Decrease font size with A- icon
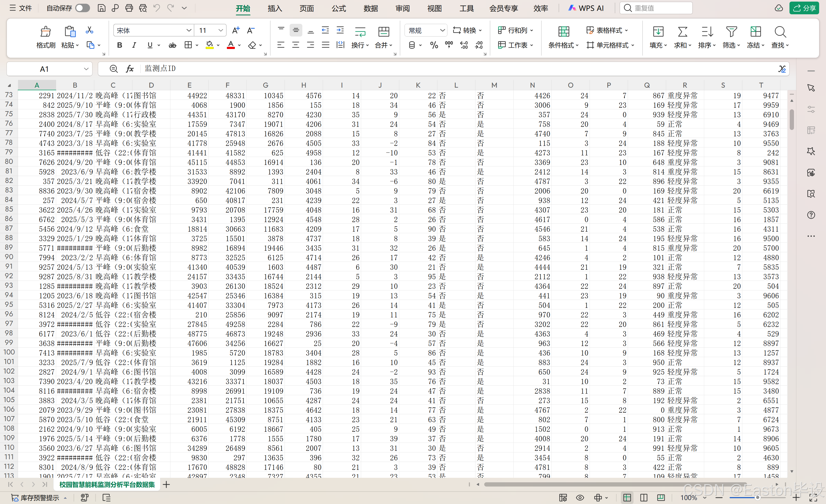The width and height of the screenshot is (826, 504). pyautogui.click(x=251, y=30)
